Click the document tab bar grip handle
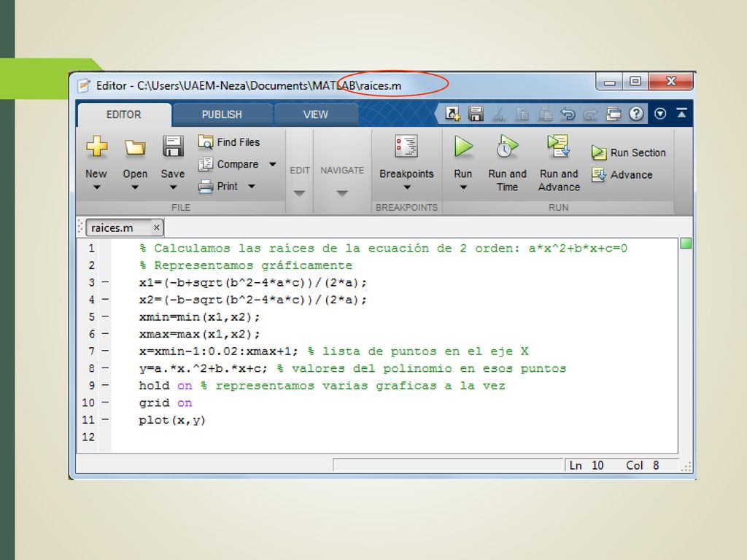747x560 pixels. (x=80, y=227)
